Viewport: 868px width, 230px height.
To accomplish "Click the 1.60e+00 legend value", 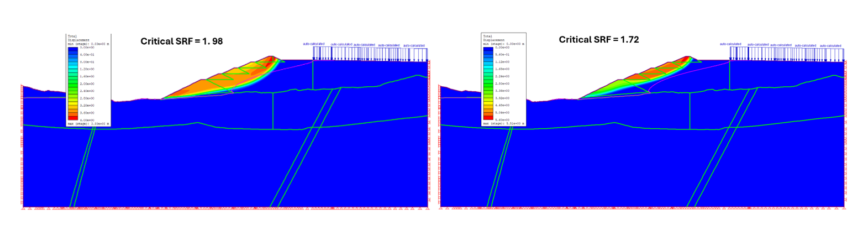I will coord(87,76).
